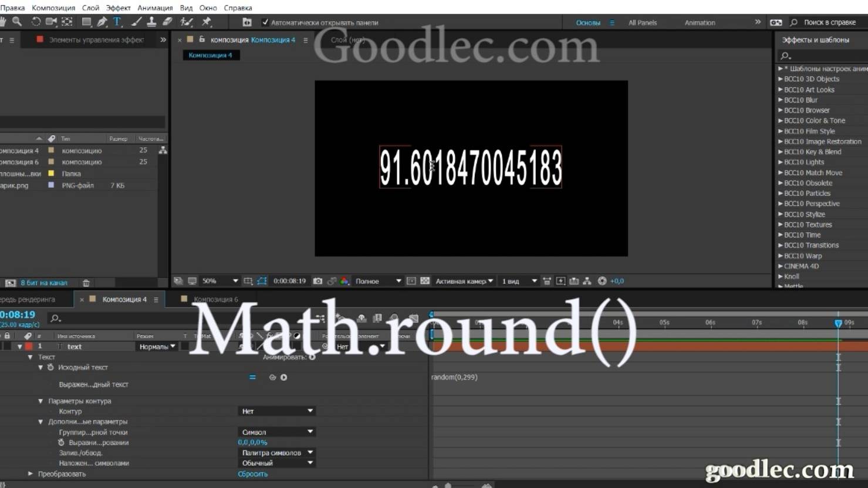
Task: Open the Обычный blending dropdown
Action: (277, 463)
